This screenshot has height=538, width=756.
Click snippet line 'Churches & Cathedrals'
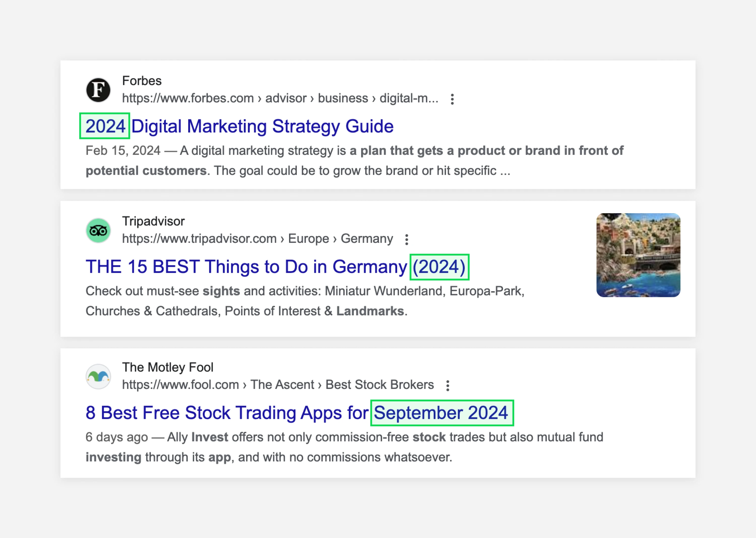pyautogui.click(x=247, y=311)
